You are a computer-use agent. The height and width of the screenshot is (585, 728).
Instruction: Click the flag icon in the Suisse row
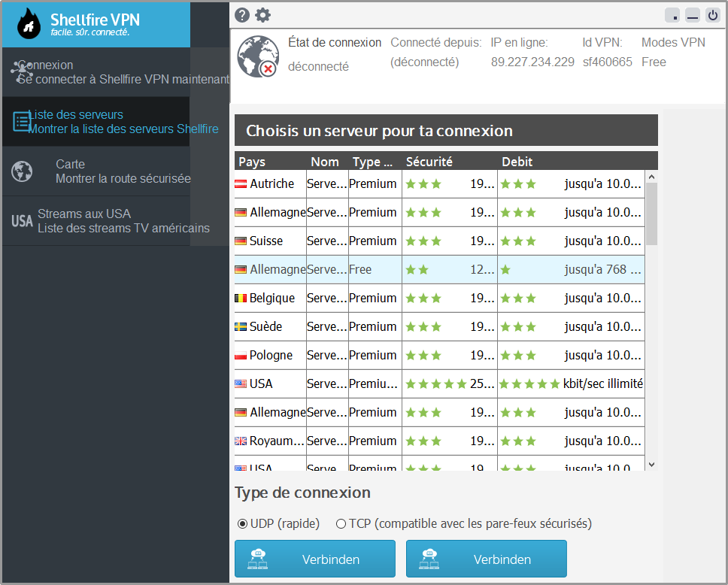[241, 241]
